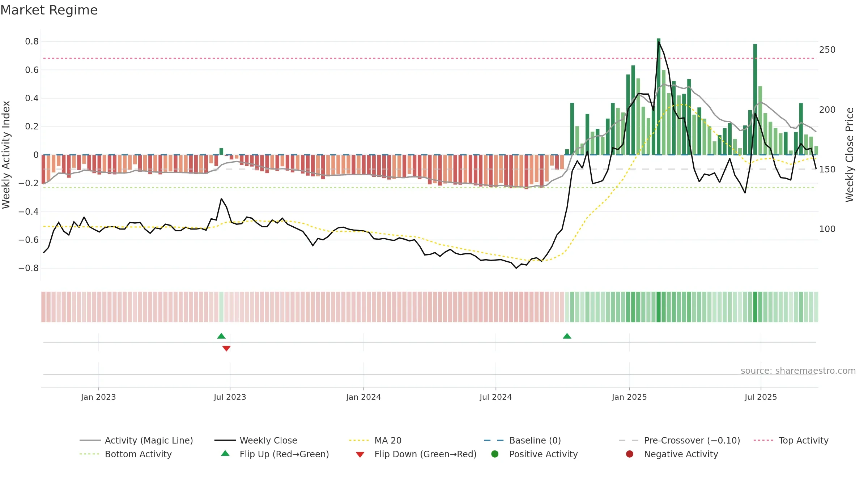Click the green flip-up triangle near Jul 2023
The height and width of the screenshot is (488, 868).
221,336
